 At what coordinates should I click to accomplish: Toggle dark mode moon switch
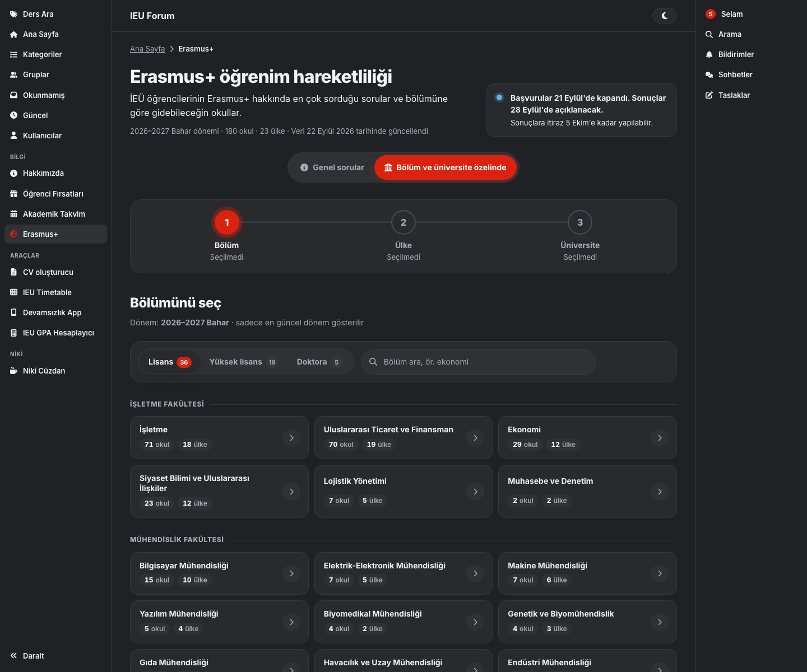[665, 16]
